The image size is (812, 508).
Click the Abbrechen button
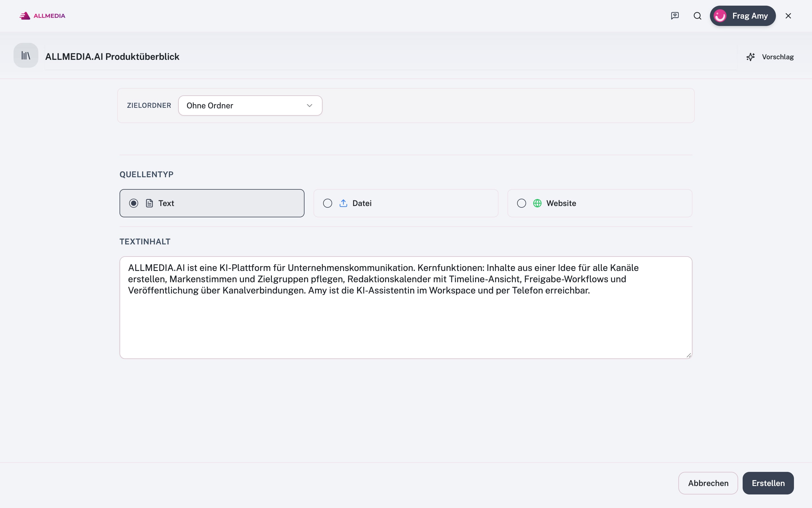tap(708, 483)
